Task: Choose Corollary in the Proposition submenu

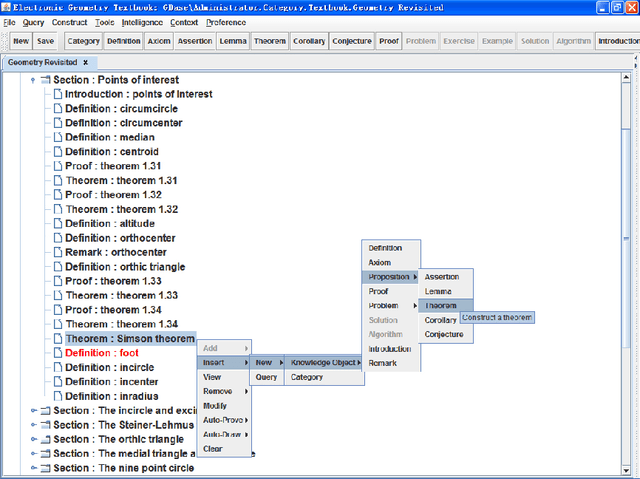Action: point(440,320)
